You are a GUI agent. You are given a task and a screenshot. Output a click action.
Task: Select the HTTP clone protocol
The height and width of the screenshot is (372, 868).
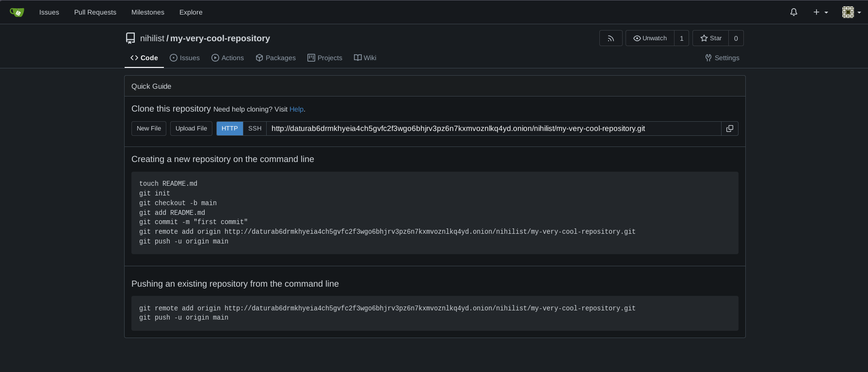click(x=229, y=129)
